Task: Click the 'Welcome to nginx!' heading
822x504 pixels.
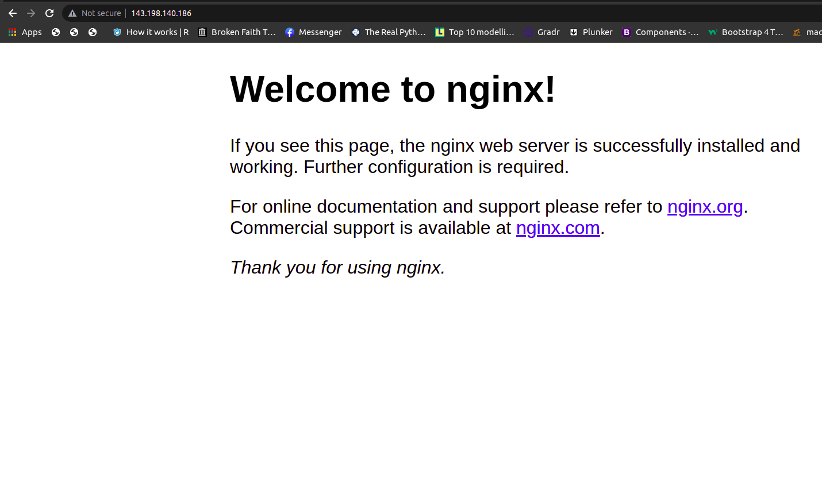Action: click(393, 89)
